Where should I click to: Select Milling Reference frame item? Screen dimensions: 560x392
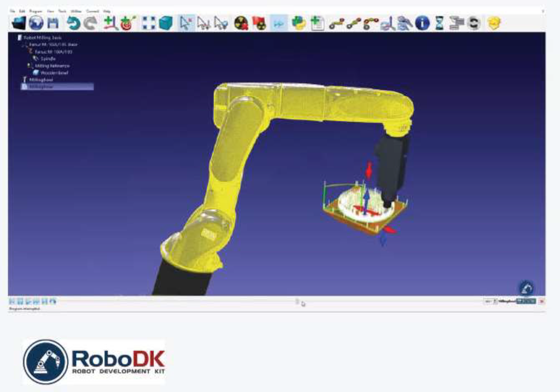click(49, 66)
